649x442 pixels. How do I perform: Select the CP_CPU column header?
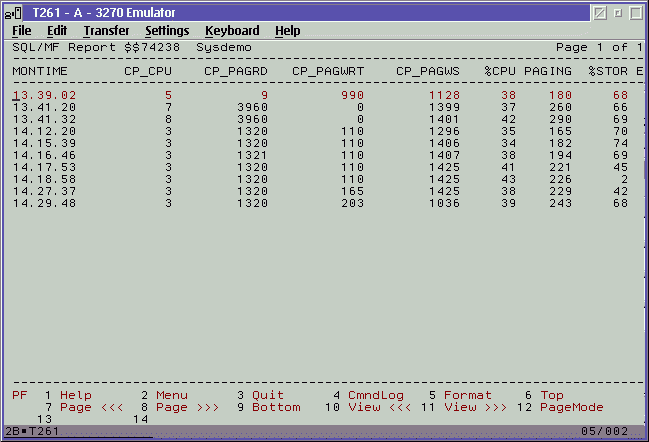pyautogui.click(x=148, y=71)
